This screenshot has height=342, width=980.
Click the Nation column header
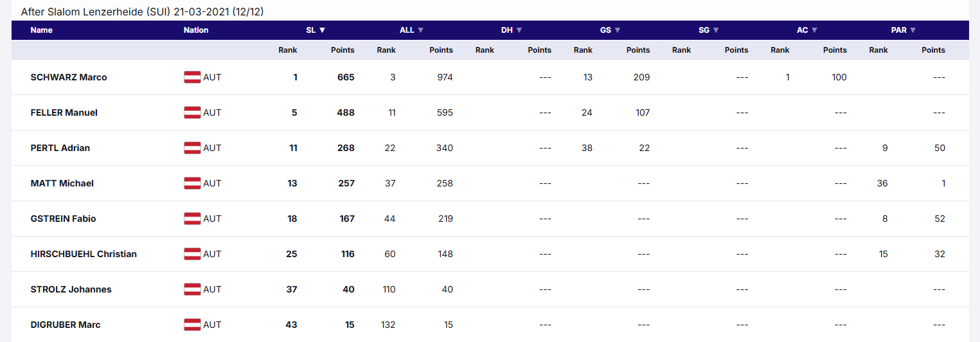tap(196, 30)
